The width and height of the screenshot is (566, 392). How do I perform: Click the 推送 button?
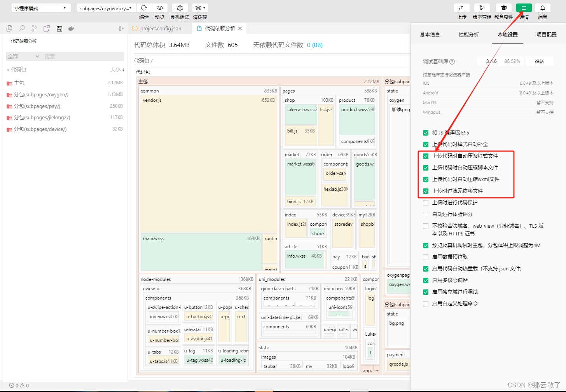pos(540,61)
